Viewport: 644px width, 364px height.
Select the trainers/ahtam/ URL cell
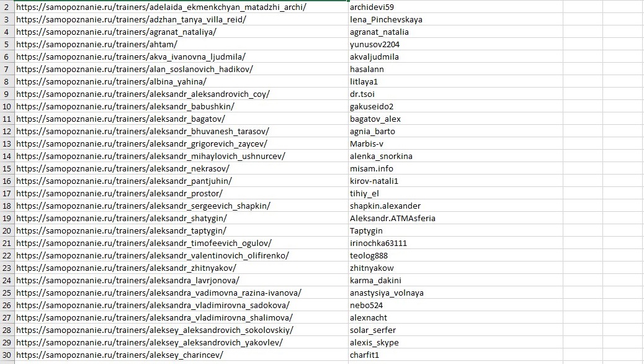(181, 45)
